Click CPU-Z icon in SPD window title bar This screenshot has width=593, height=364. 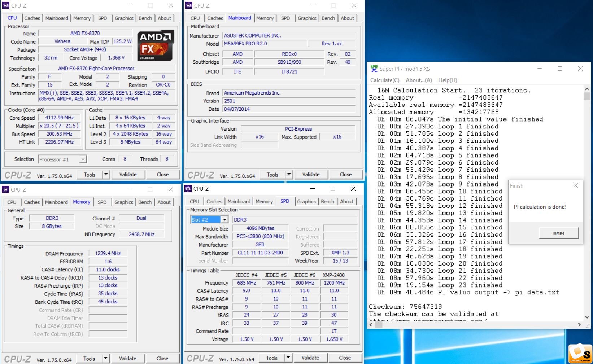[188, 189]
